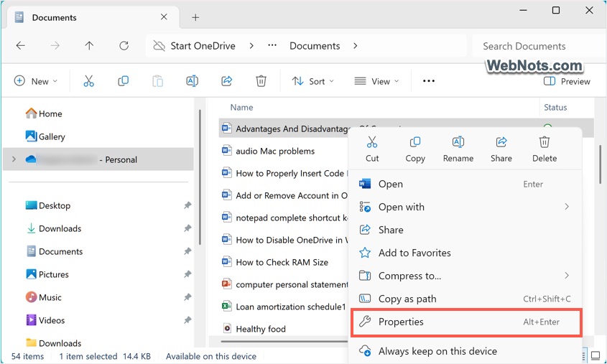The image size is (607, 364).
Task: Click the breadcrumb ellipsis in address bar
Action: pyautogui.click(x=272, y=46)
